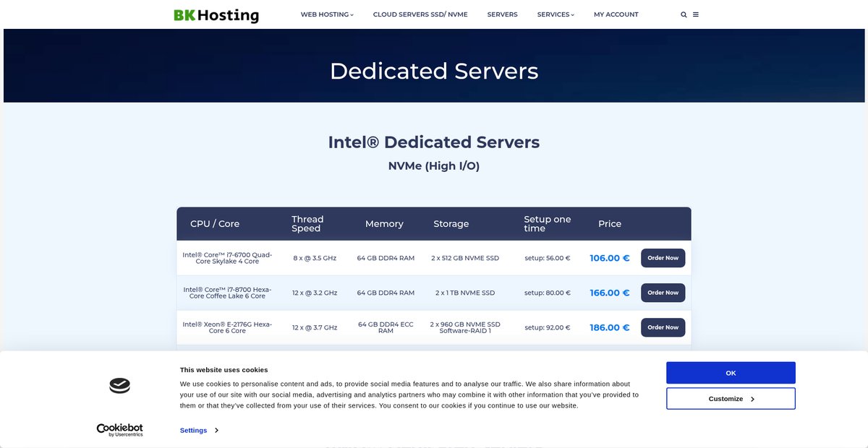
Task: Click the 166.00 € price
Action: pyautogui.click(x=610, y=293)
